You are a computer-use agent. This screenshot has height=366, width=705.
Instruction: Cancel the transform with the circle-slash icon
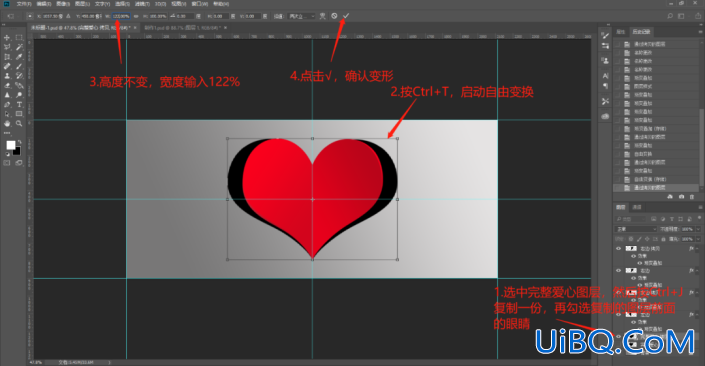[334, 16]
